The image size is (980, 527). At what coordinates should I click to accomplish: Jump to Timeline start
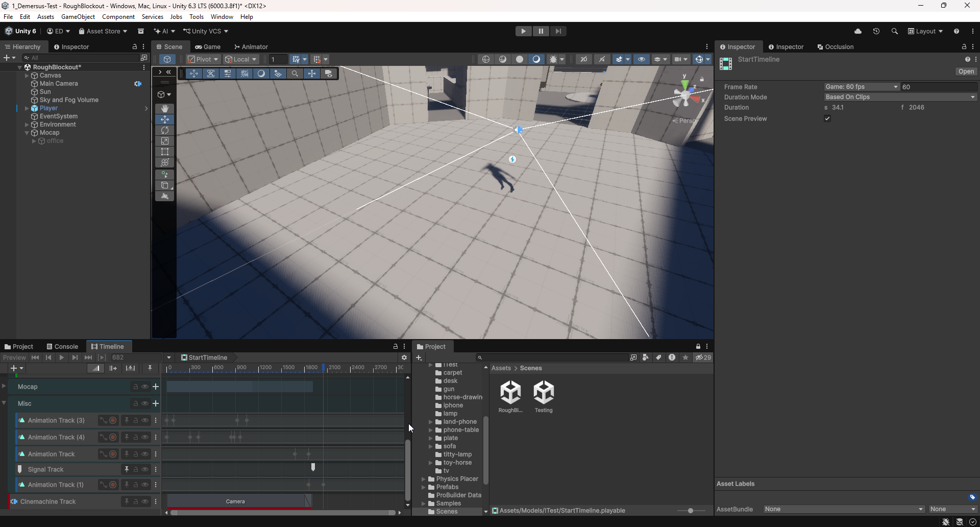tap(35, 357)
